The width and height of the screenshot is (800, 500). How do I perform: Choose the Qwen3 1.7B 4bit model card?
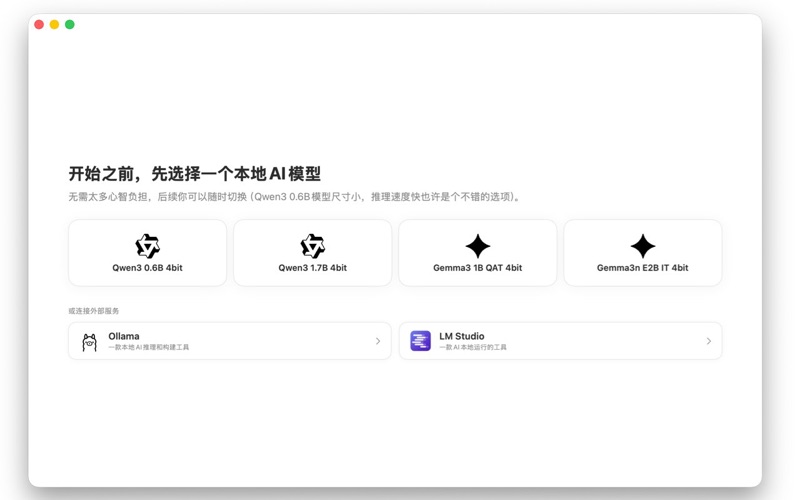coord(312,253)
